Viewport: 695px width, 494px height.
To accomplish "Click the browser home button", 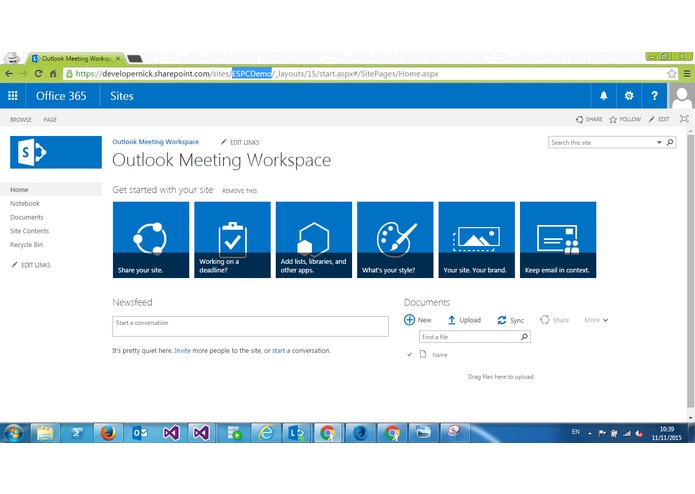I will point(53,74).
